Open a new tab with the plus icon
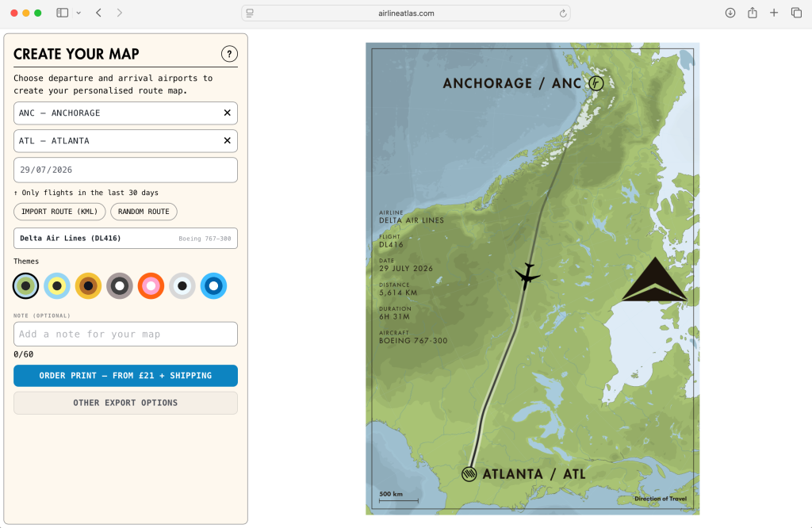 (x=774, y=13)
